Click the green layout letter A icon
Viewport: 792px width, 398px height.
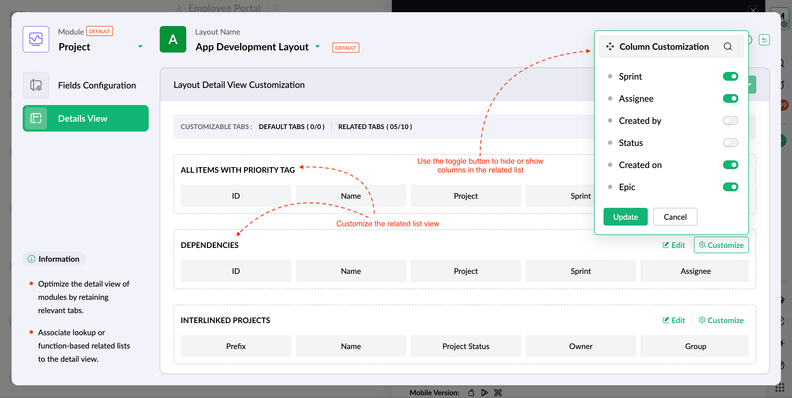pos(173,39)
